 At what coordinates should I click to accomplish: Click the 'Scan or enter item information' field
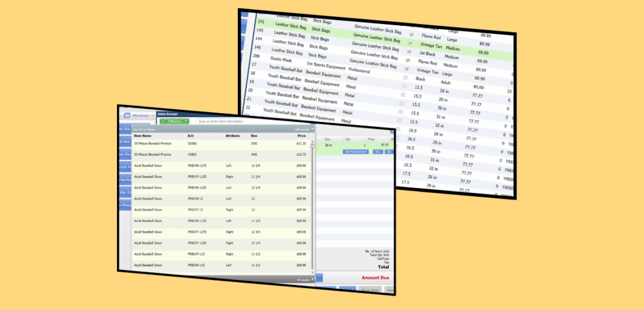click(252, 121)
